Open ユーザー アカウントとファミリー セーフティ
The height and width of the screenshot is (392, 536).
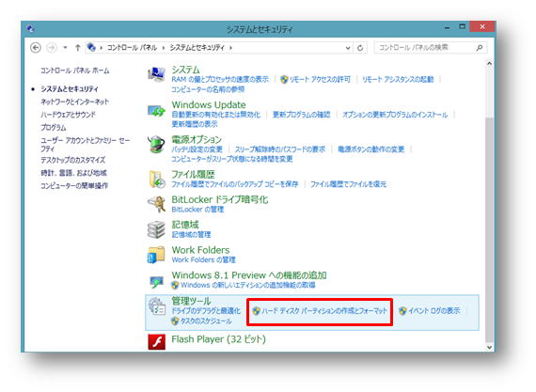pos(86,144)
